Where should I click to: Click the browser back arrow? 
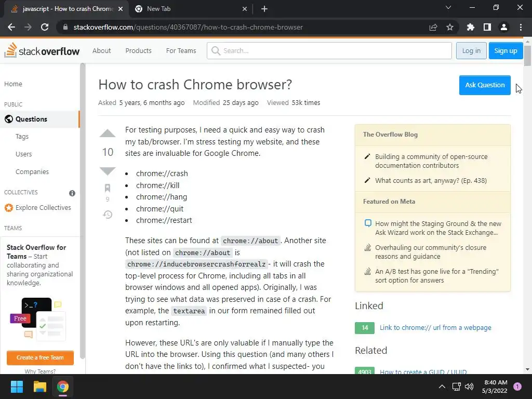click(x=11, y=27)
